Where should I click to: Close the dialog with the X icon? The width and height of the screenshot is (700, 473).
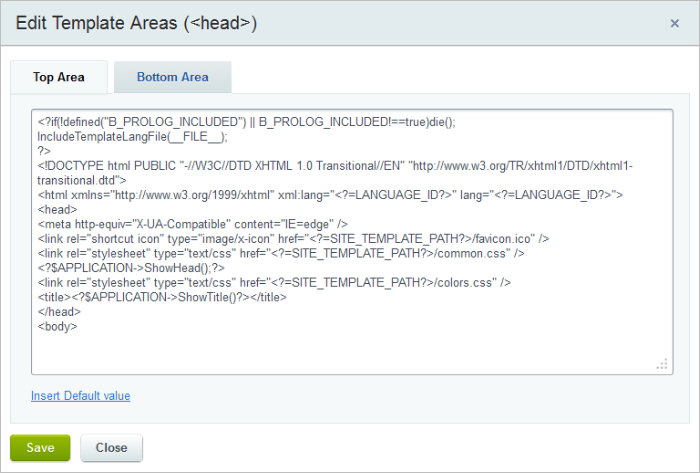[x=675, y=23]
